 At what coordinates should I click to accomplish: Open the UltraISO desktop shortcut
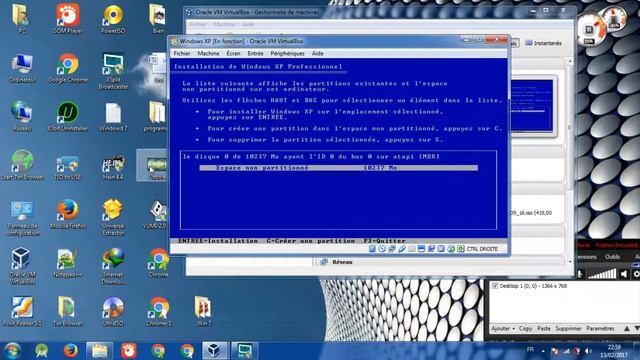pos(113,311)
